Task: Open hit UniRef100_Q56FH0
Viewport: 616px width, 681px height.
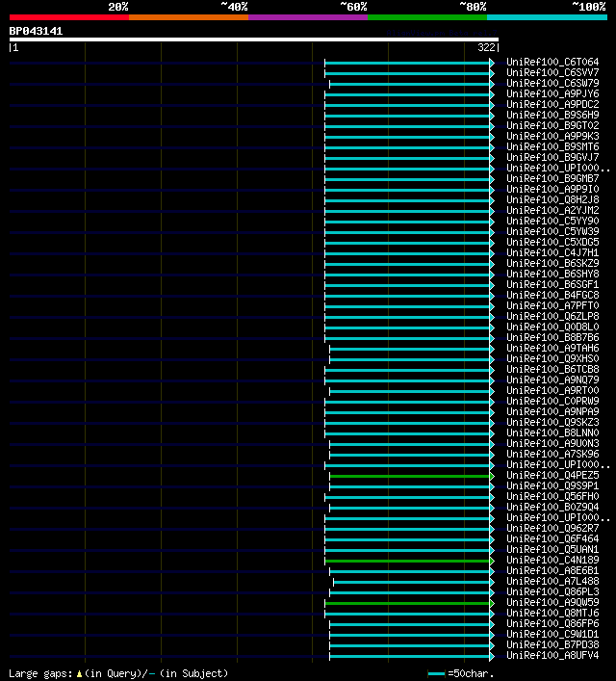Action: click(552, 496)
